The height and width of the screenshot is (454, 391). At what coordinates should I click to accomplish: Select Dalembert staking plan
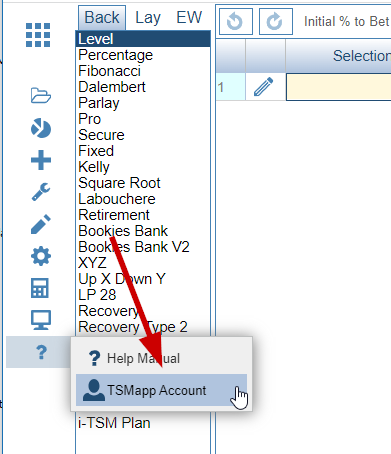pos(143,87)
